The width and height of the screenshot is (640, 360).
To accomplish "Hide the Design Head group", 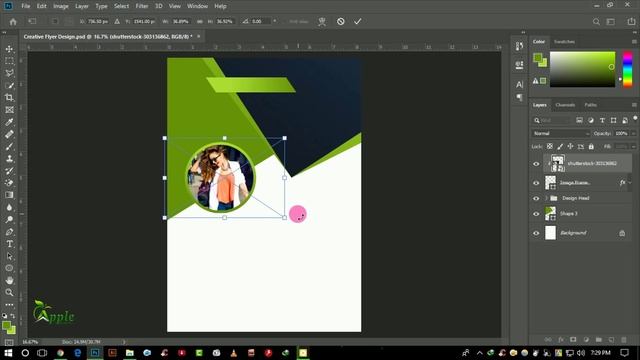I will point(536,198).
